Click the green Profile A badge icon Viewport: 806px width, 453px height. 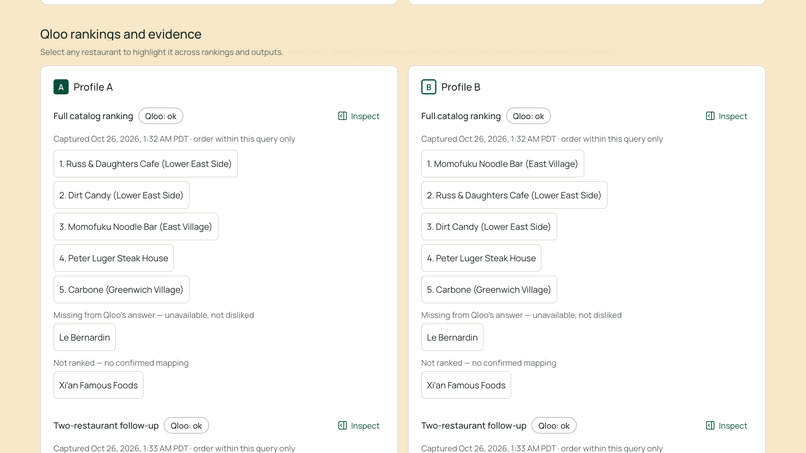coord(61,87)
